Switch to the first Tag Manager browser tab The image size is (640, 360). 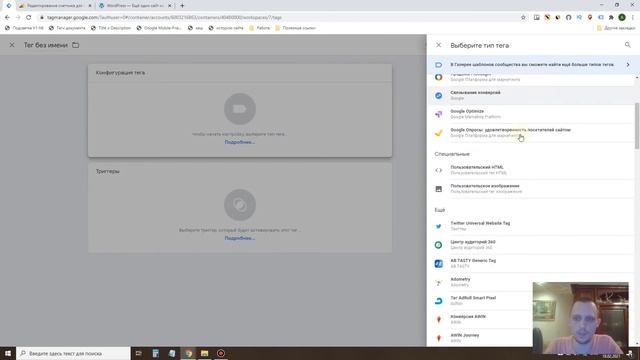(8, 6)
